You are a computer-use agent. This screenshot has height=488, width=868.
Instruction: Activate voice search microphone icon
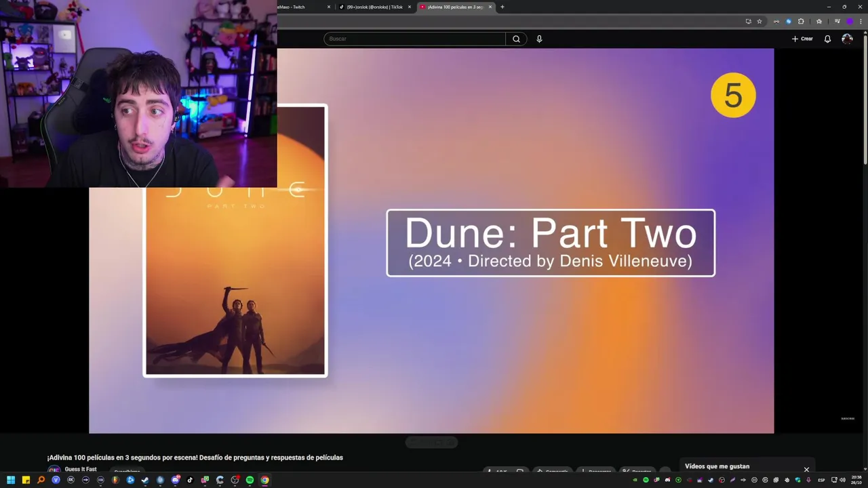[539, 39]
